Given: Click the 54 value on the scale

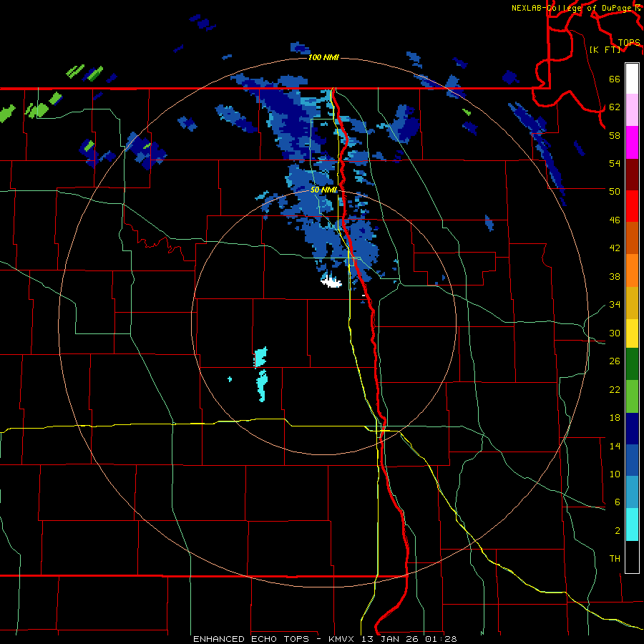Looking at the screenshot, I should [615, 163].
